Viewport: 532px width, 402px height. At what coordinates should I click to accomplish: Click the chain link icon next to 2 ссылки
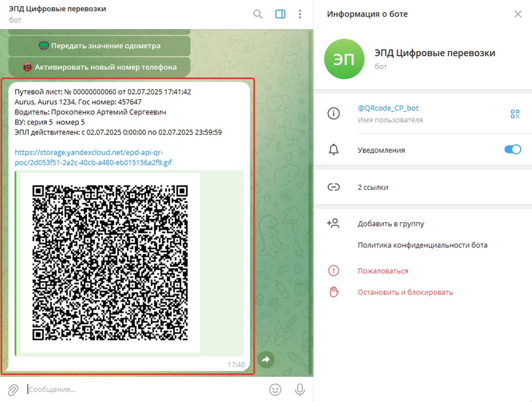[x=334, y=187]
